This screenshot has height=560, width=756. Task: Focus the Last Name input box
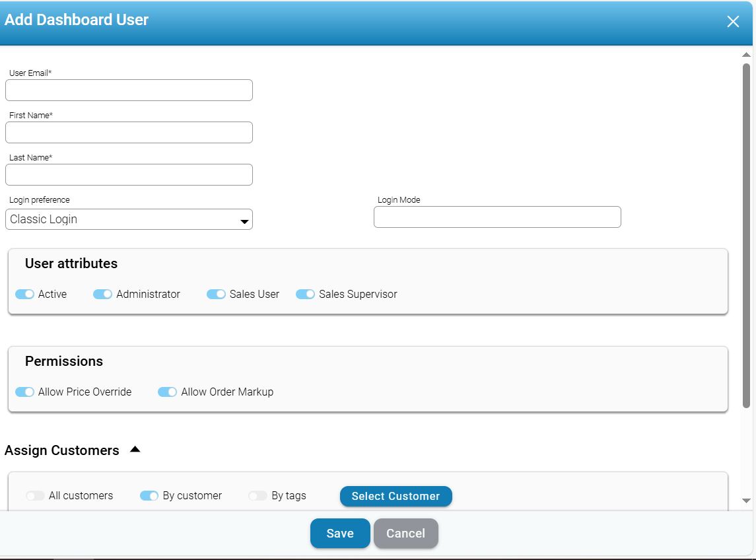(129, 175)
